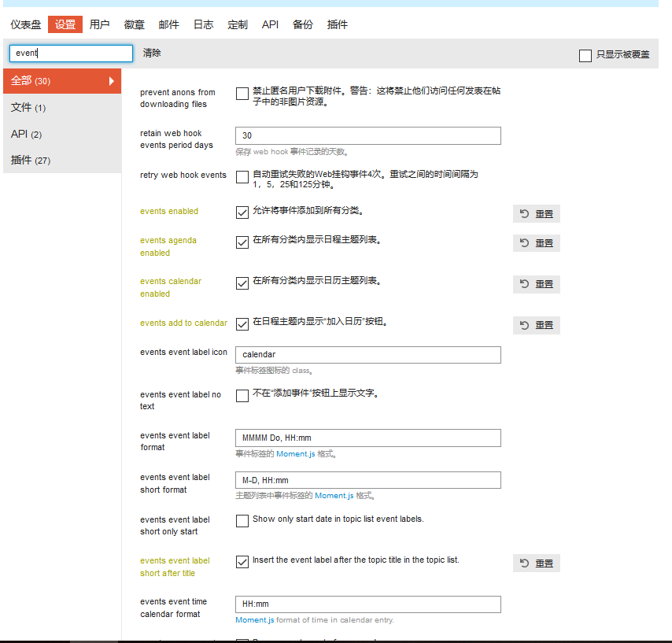Open the 仪表盘 dashboard tab
The image size is (672, 643).
coord(26,24)
